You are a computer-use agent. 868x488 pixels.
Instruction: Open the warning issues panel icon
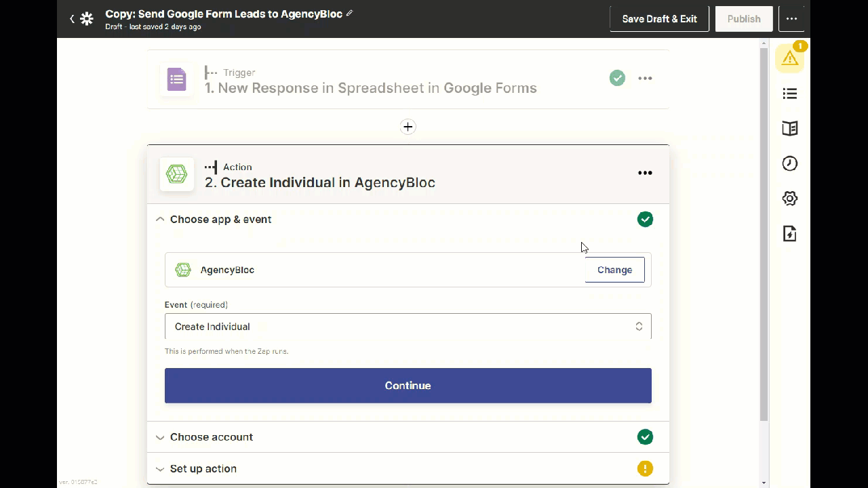[790, 58]
